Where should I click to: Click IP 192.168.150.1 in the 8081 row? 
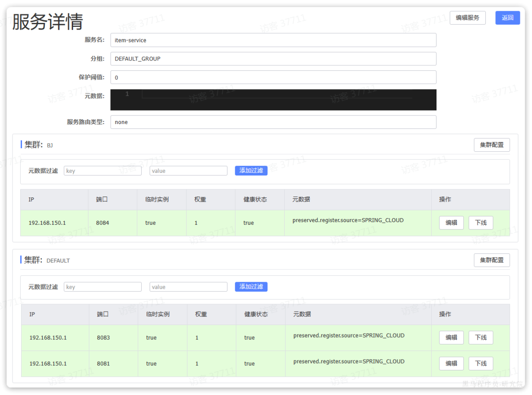click(48, 363)
